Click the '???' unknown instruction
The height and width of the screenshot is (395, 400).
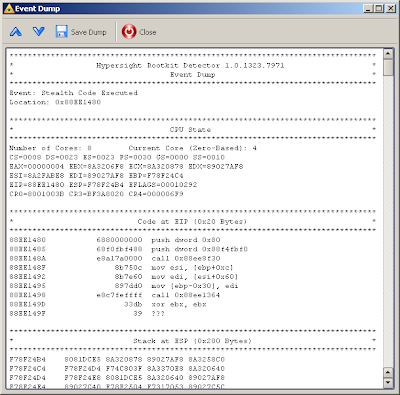158,313
